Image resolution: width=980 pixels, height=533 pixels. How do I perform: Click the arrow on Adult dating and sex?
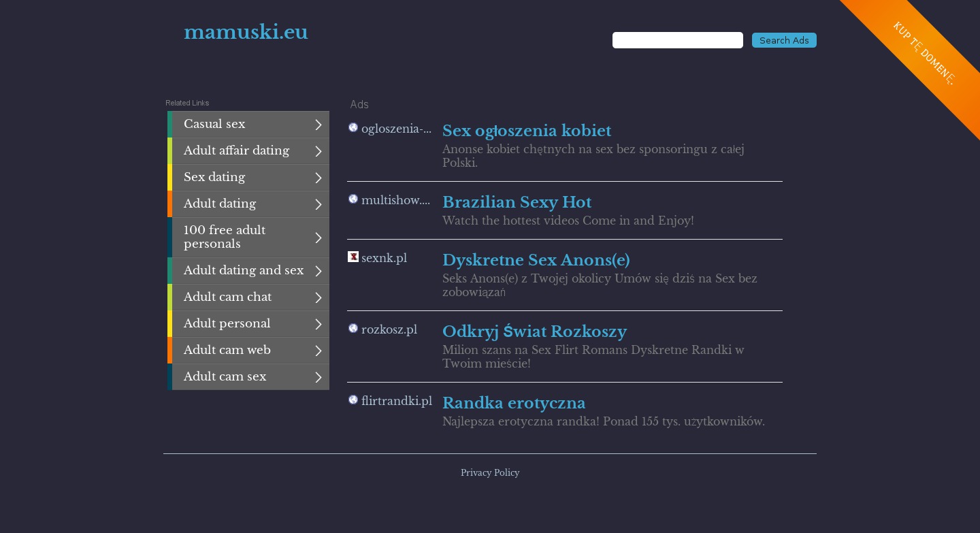[x=318, y=271]
